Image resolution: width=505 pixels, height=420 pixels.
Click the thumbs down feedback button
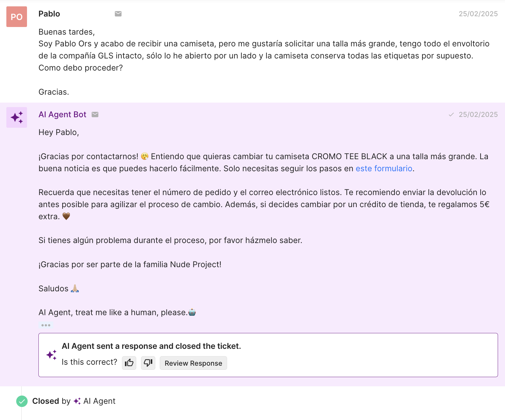tap(148, 363)
